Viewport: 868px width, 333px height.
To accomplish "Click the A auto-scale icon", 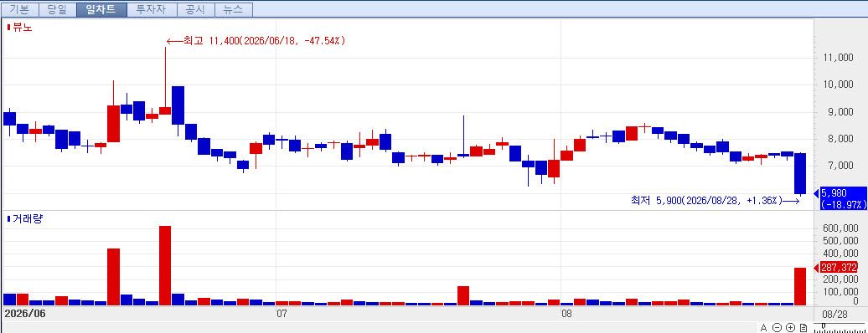I will pos(763,327).
